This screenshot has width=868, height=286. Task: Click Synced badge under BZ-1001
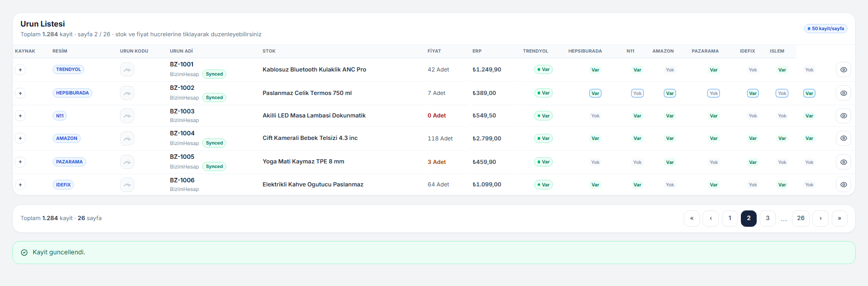point(214,74)
